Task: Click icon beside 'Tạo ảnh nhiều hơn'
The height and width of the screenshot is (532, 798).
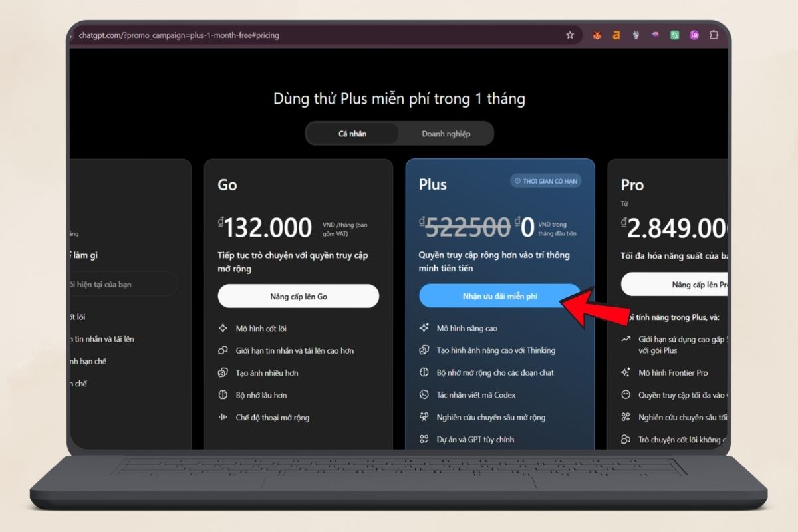Action: 223,373
